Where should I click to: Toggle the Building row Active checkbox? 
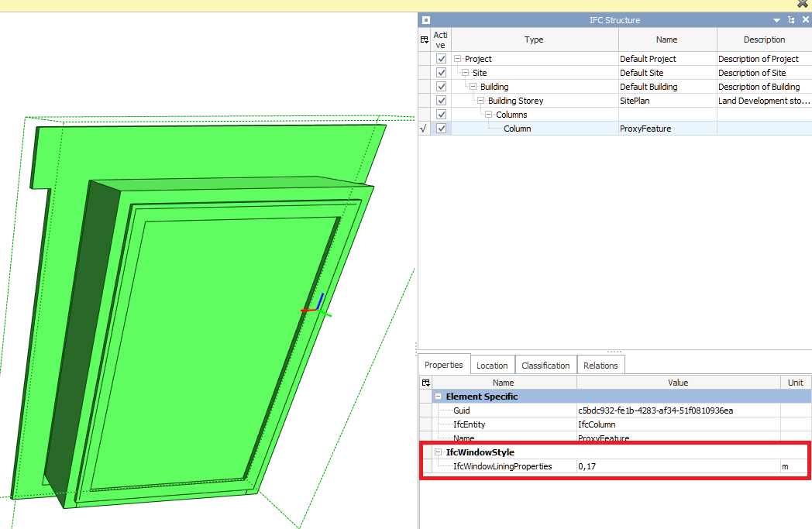(x=441, y=87)
